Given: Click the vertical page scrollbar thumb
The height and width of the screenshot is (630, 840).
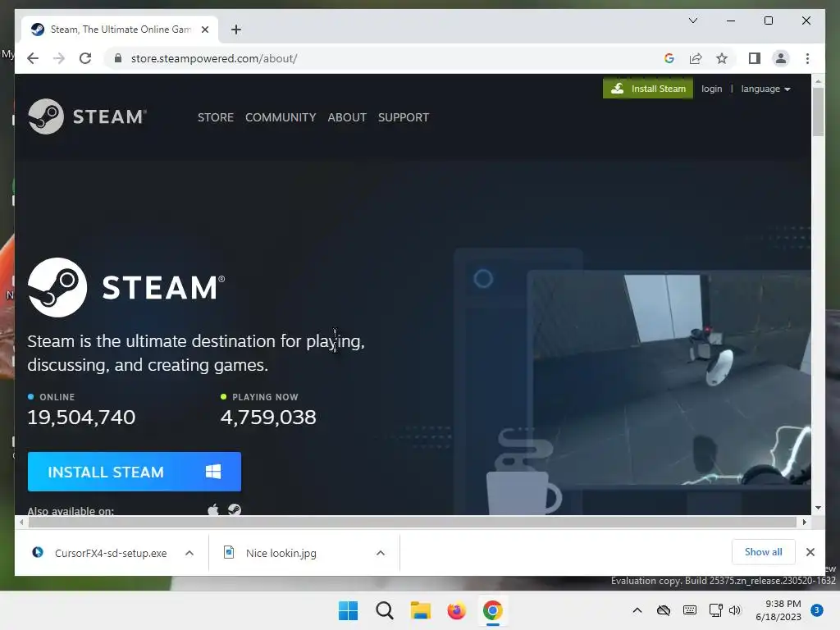Looking at the screenshot, I should (x=818, y=112).
